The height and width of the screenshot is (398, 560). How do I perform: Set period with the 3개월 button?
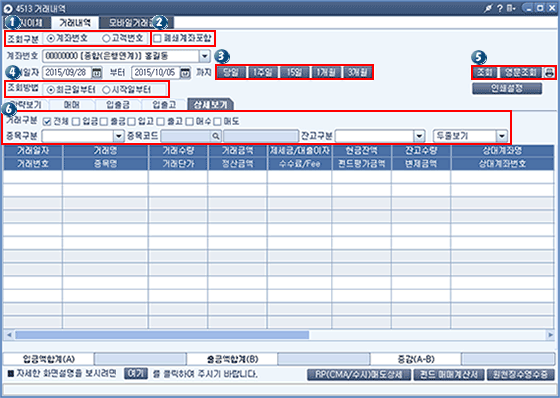358,73
